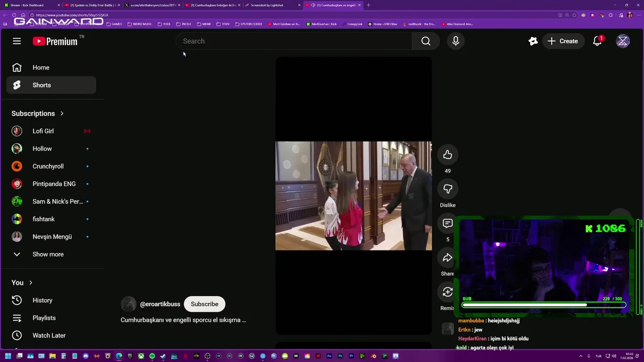Open the TOOL bookmarks folder

[164, 24]
